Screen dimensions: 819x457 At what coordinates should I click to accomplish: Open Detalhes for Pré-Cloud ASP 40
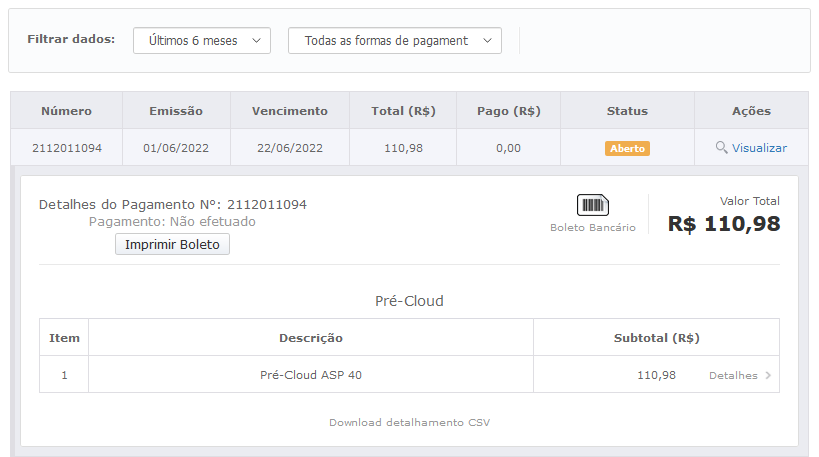(x=733, y=376)
